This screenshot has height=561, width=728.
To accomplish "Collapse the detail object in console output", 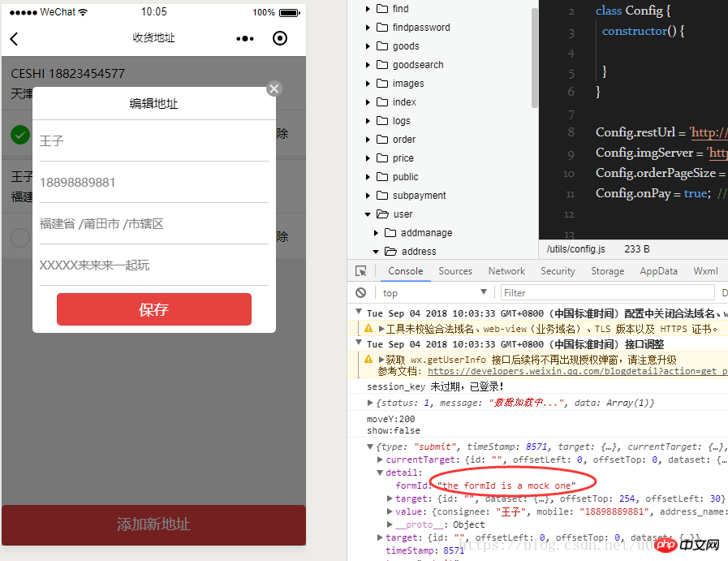I will 379,472.
